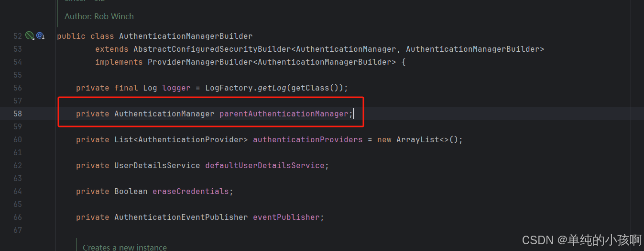This screenshot has width=644, height=251.
Task: Click the 'Author: Rob Winch' doc text
Action: pos(99,16)
